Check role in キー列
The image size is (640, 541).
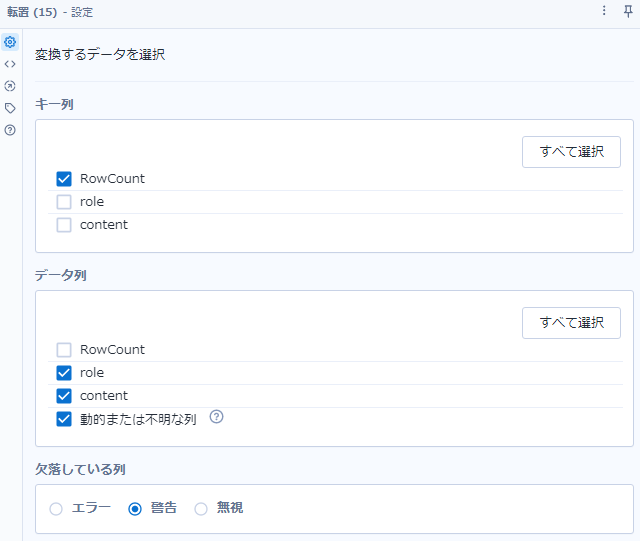tap(64, 202)
